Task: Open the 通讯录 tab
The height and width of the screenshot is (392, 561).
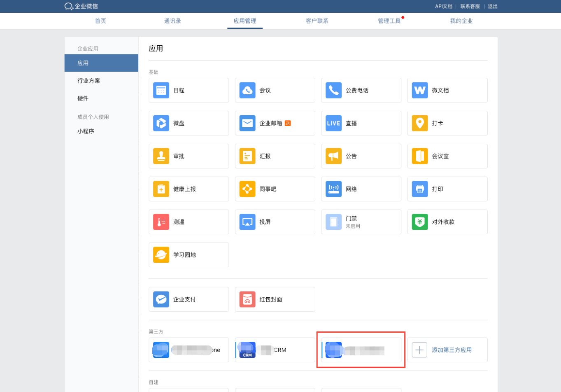Action: (172, 21)
